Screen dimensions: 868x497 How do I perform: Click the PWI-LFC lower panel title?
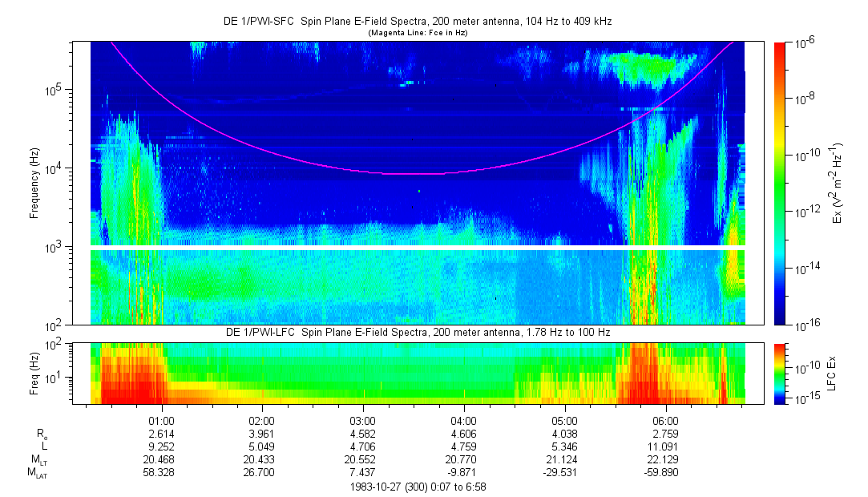(x=417, y=333)
